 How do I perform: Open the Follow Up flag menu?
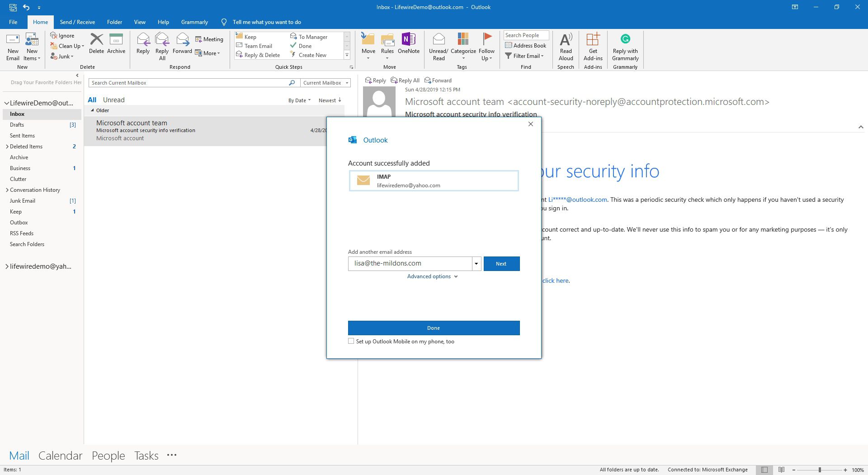point(486,47)
